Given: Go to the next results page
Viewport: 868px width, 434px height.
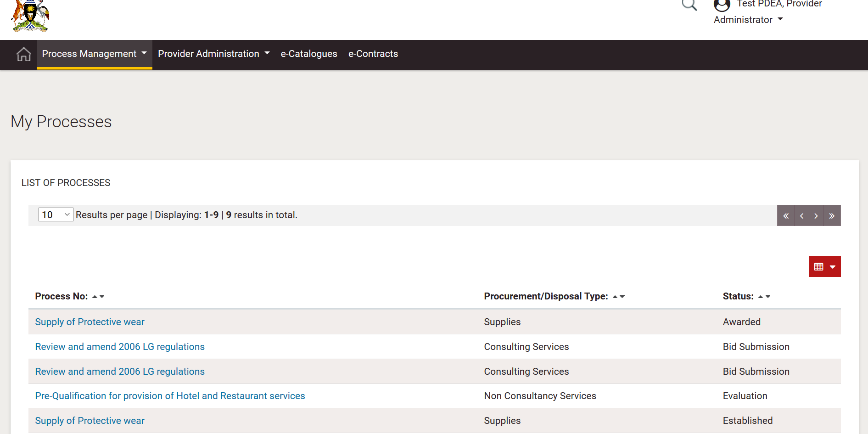Looking at the screenshot, I should click(x=816, y=216).
